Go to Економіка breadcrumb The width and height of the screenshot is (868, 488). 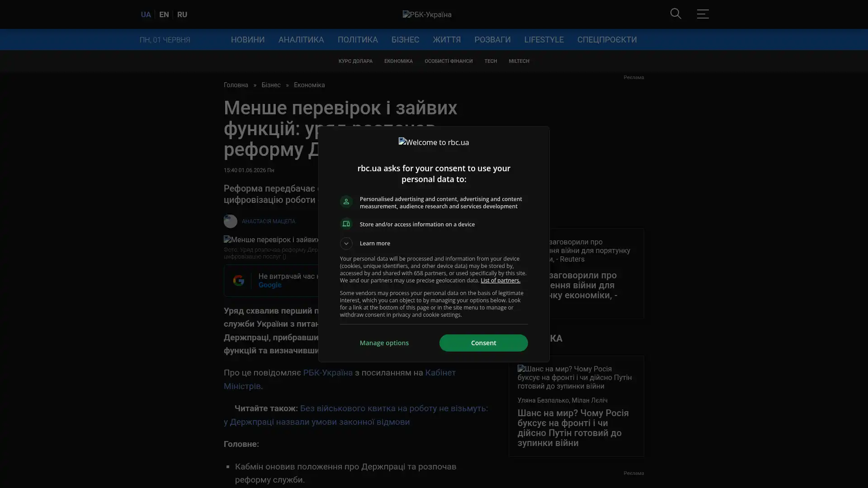(x=309, y=85)
